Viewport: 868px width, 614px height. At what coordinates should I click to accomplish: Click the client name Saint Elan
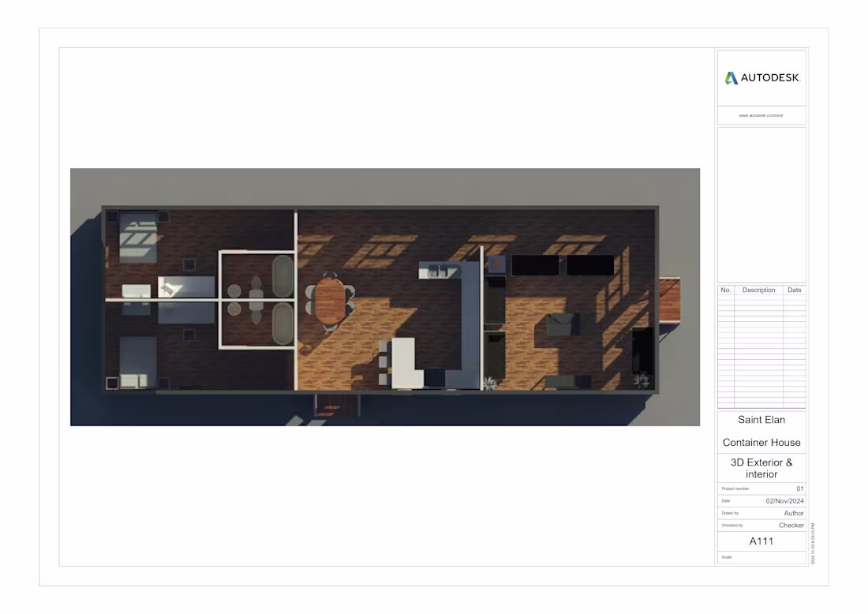point(761,420)
